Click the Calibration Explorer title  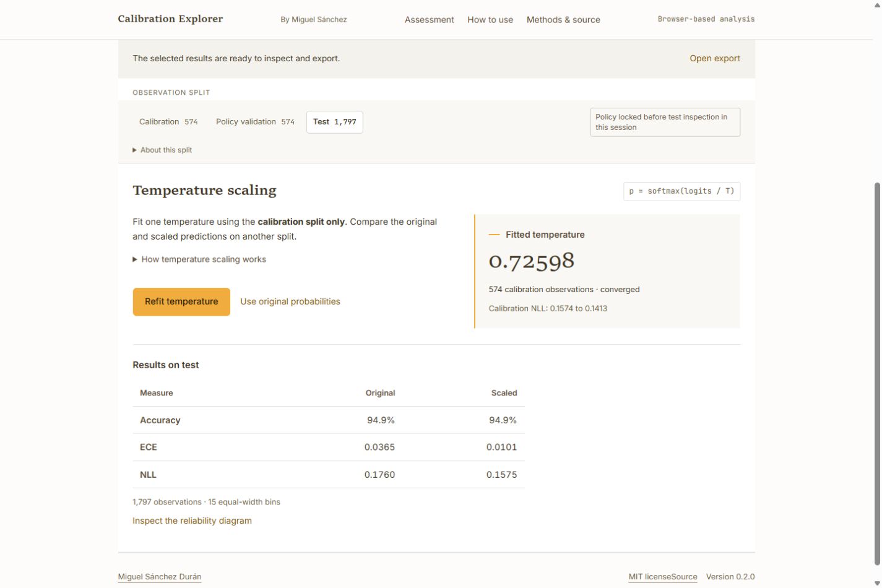[x=170, y=19]
